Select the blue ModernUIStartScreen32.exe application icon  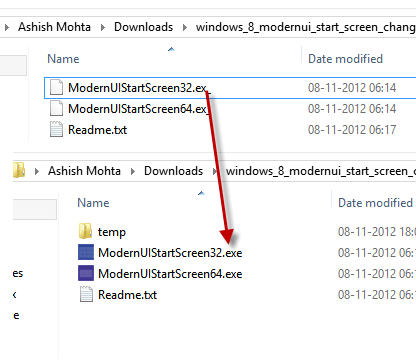point(86,252)
